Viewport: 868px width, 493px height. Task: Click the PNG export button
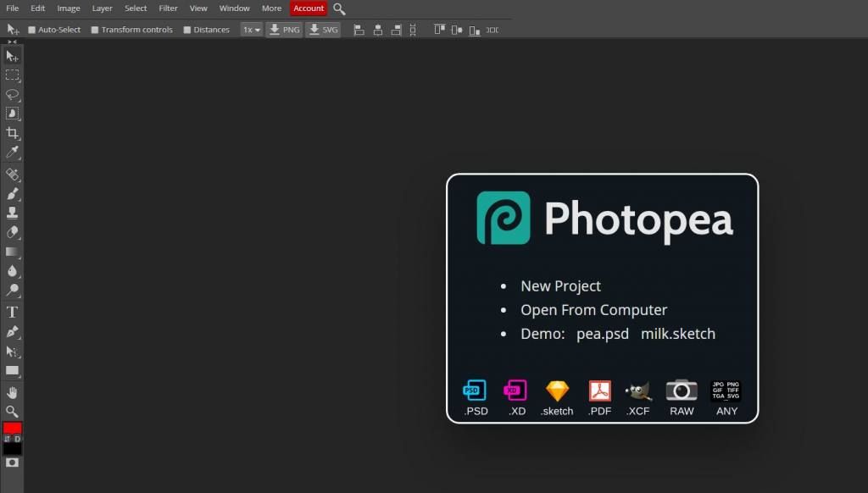pyautogui.click(x=284, y=29)
